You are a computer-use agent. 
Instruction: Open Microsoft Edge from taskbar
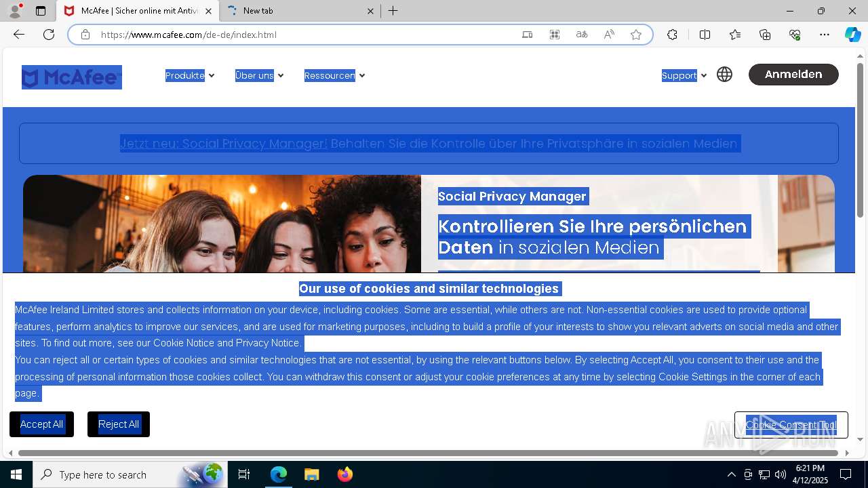tap(279, 474)
